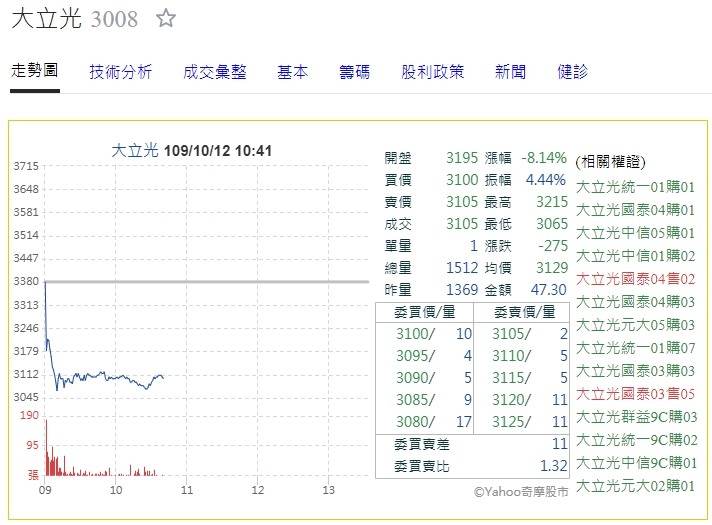Click the 委賣價/量 column header
The image size is (712, 525).
coord(524,312)
